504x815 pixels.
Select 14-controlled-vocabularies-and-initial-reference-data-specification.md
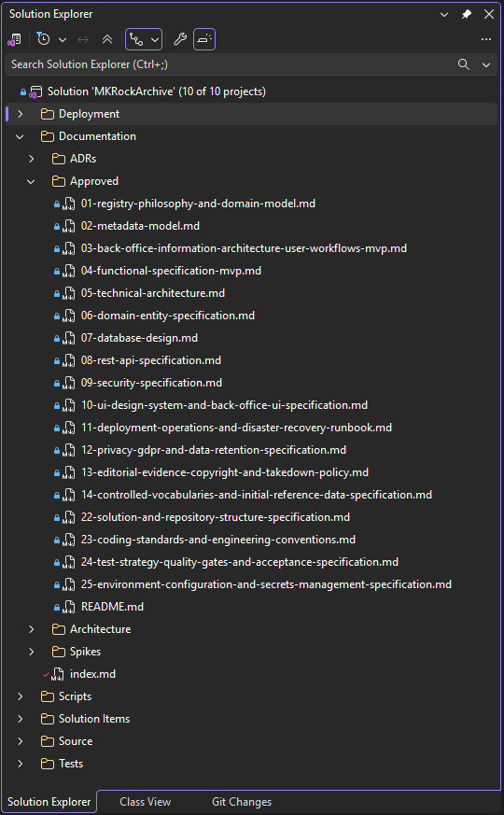256,494
